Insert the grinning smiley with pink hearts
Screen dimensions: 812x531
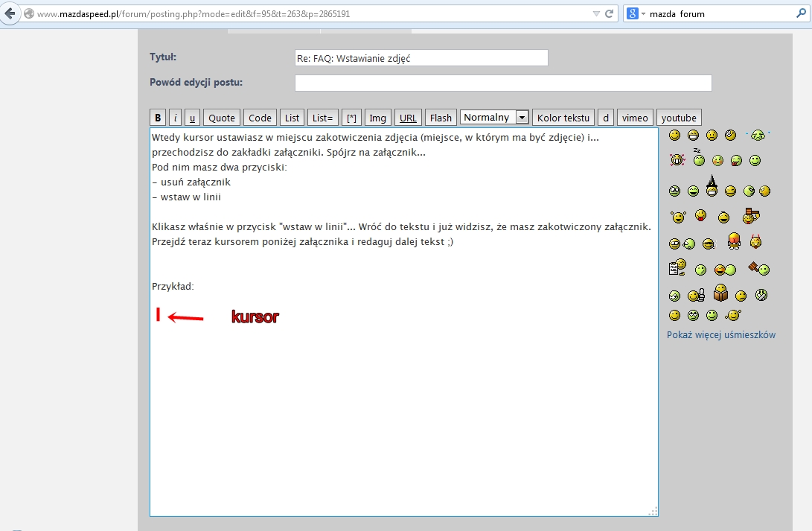click(x=677, y=159)
